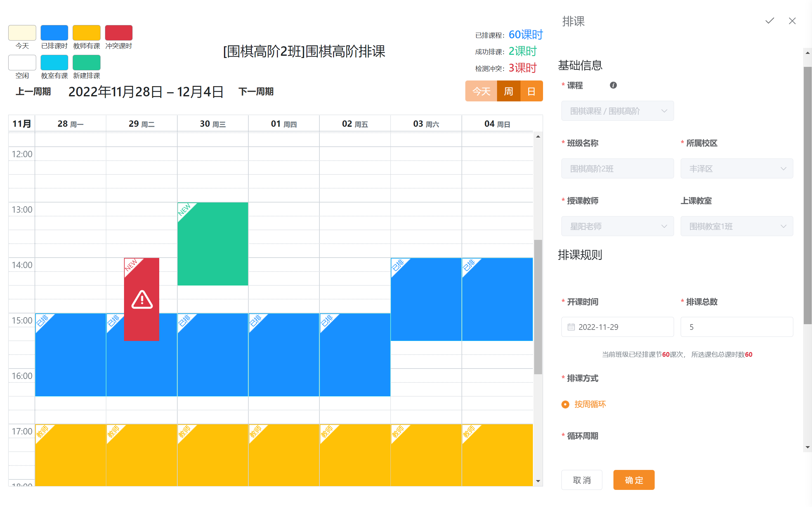This screenshot has height=507, width=812.
Task: Click the info icon beside 课程 label
Action: (613, 85)
